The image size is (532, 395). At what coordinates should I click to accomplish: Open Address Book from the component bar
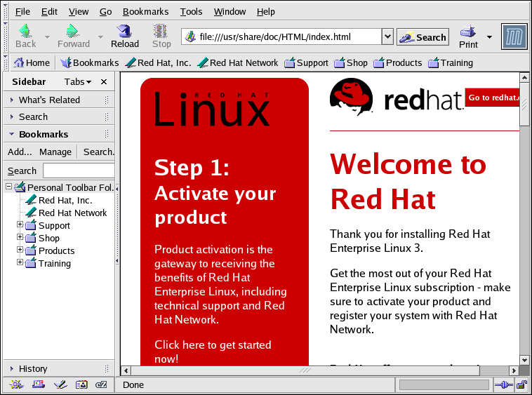coord(81,384)
